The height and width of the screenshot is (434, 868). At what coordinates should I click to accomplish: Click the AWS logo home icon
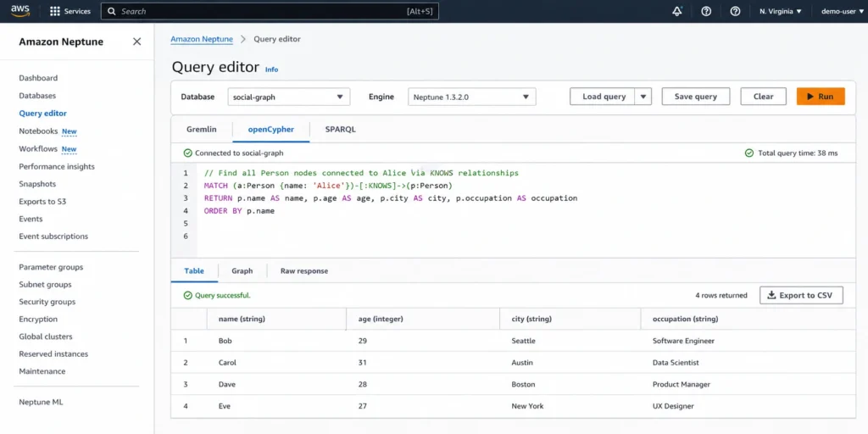coord(20,11)
